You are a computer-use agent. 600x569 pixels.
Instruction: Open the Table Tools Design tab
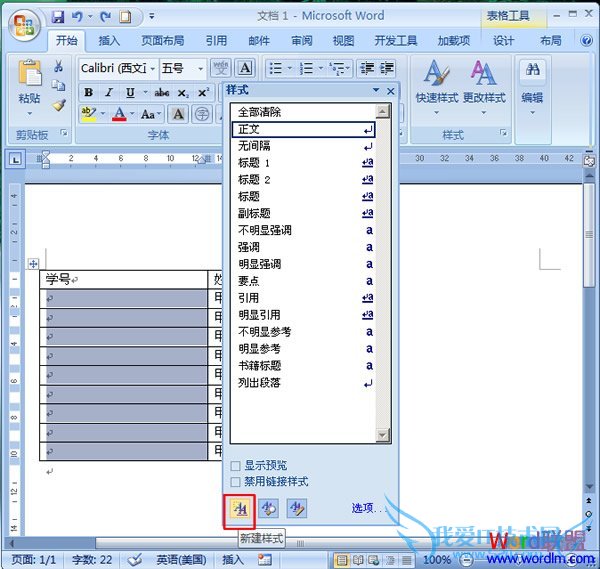click(503, 40)
